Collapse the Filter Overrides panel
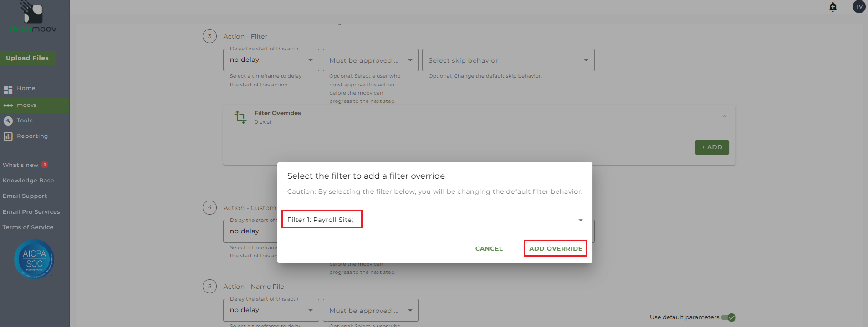This screenshot has width=868, height=327. coord(724,117)
